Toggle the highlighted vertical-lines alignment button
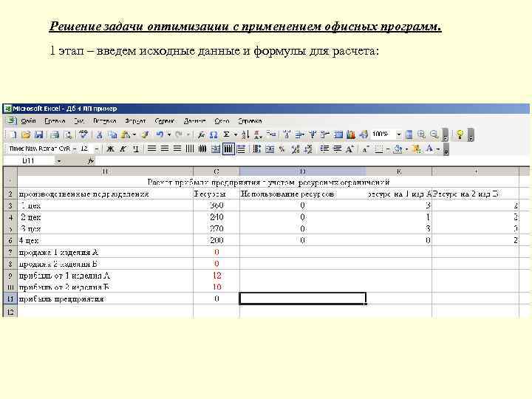Screen dimensions: 532x399 click(x=228, y=149)
